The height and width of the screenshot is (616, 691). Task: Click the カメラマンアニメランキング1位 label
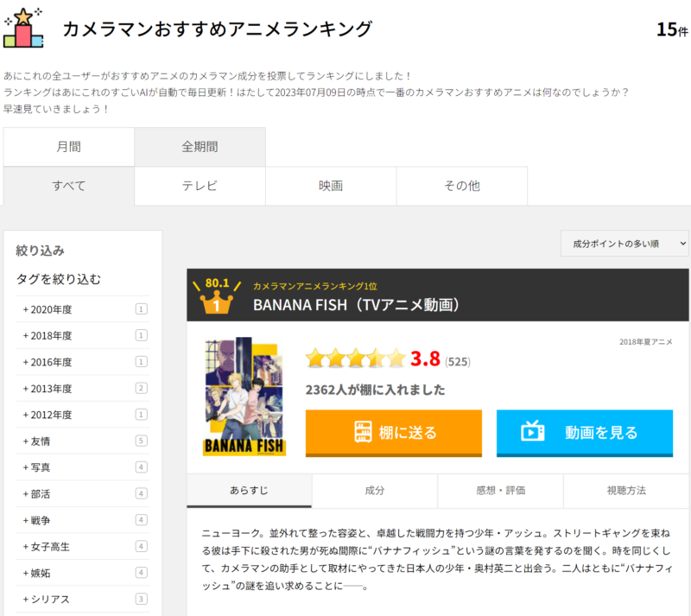click(314, 286)
